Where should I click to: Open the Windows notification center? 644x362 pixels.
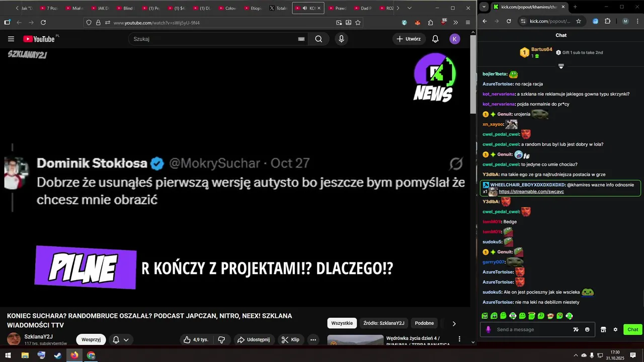pos(633,355)
